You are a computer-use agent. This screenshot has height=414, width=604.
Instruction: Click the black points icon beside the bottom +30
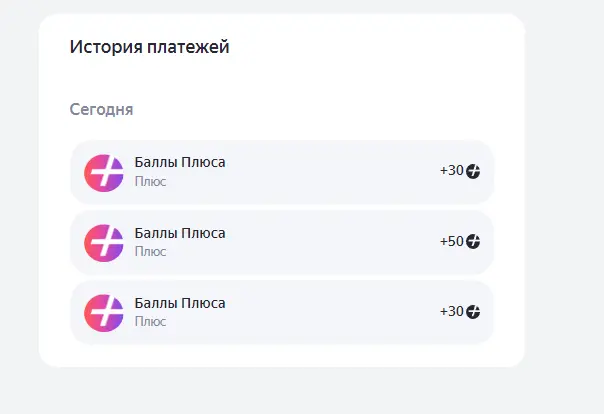[x=473, y=312]
